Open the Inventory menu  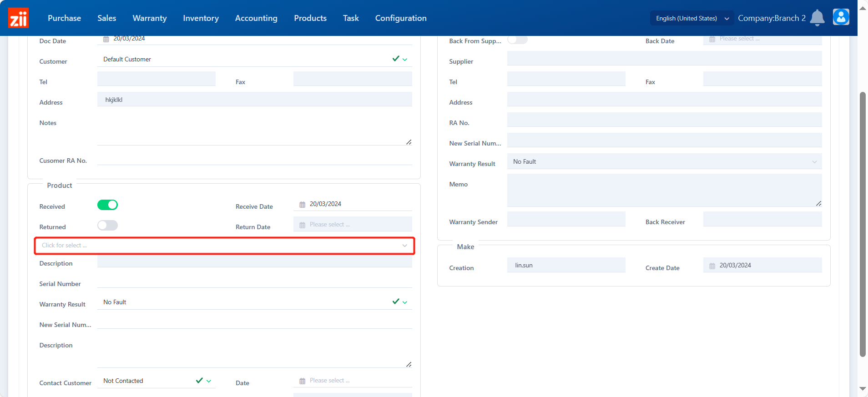click(x=201, y=18)
